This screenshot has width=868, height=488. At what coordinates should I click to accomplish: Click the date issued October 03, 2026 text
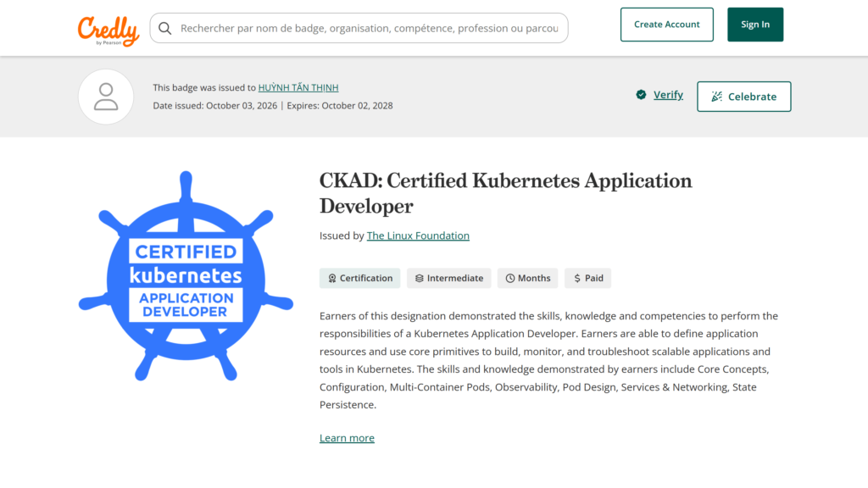click(214, 106)
